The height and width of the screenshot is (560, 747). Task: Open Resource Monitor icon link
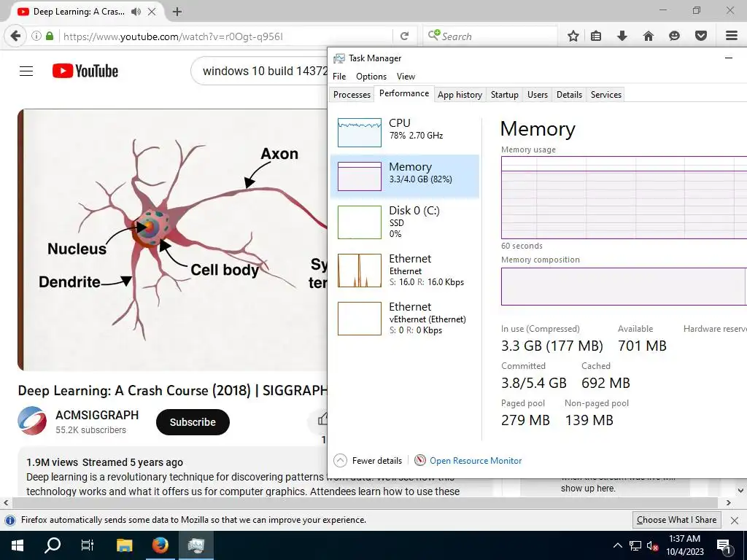tap(468, 461)
